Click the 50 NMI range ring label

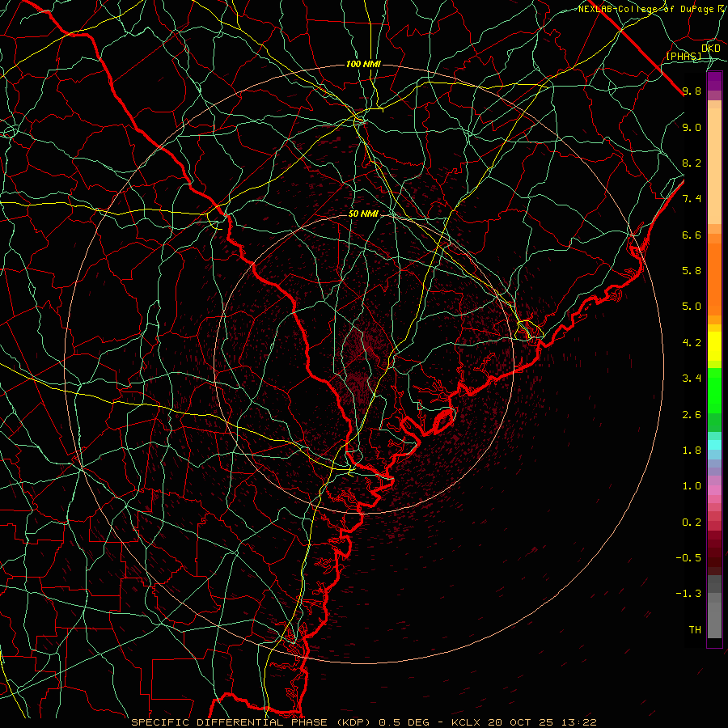click(x=363, y=214)
